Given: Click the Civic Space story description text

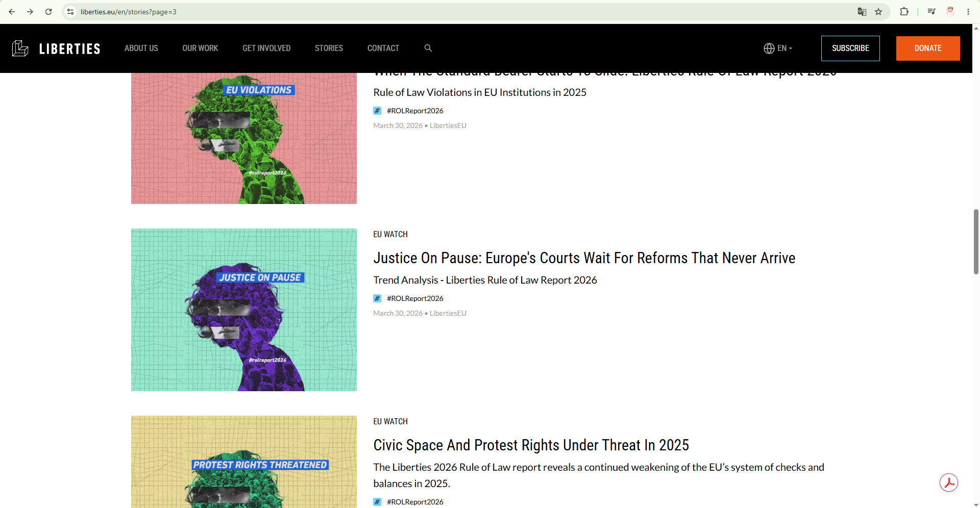Looking at the screenshot, I should (x=599, y=475).
